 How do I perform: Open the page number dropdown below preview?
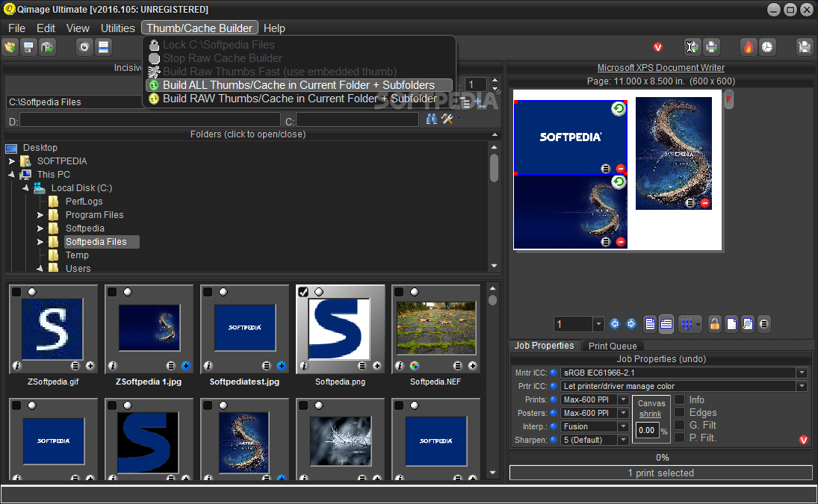click(x=598, y=324)
